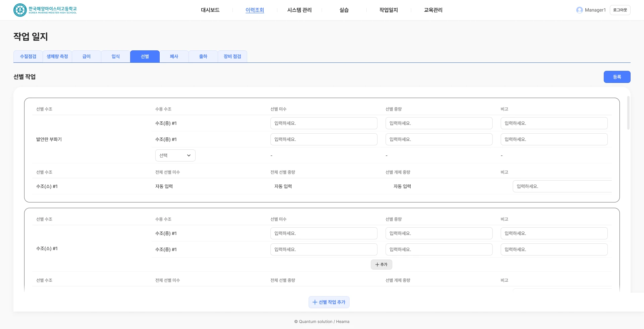644x329 pixels.
Task: Click the plus icon on 선별 작업 추가
Action: (315, 302)
